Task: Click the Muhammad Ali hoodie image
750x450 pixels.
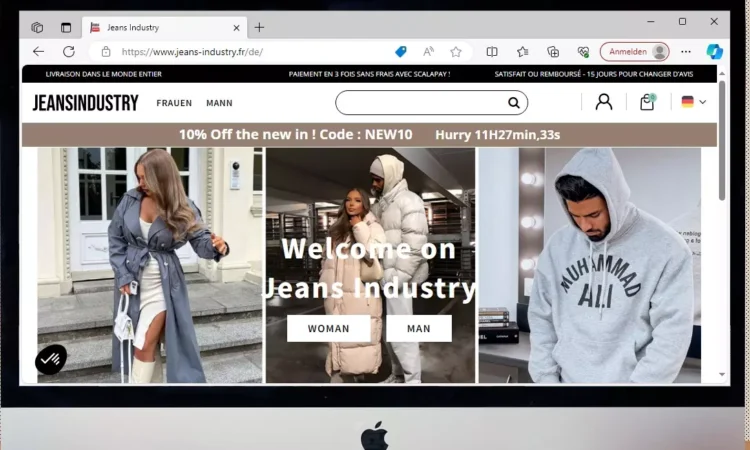Action: (x=590, y=265)
